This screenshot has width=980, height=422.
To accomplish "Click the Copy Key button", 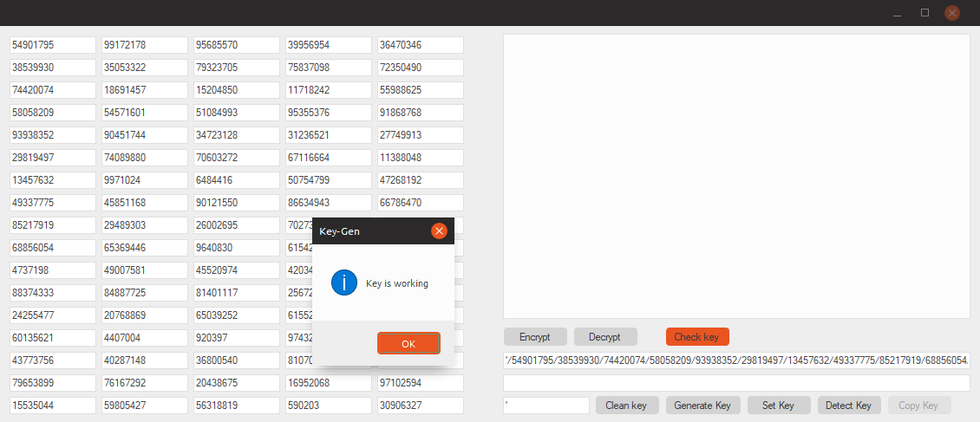I will click(x=918, y=406).
